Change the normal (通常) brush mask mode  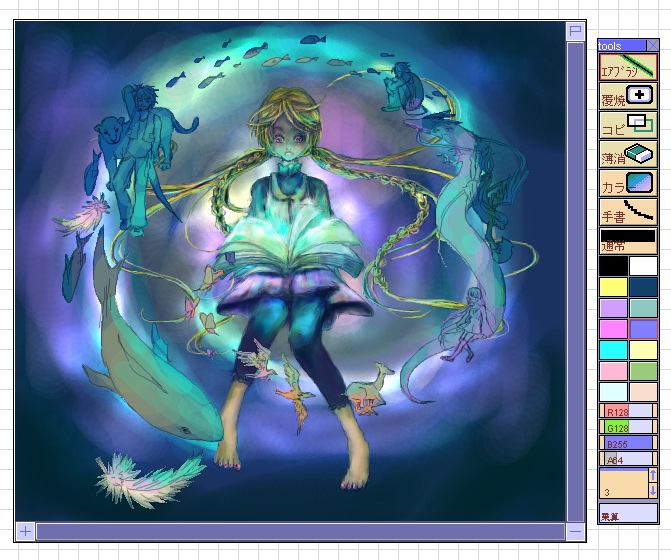click(x=628, y=241)
